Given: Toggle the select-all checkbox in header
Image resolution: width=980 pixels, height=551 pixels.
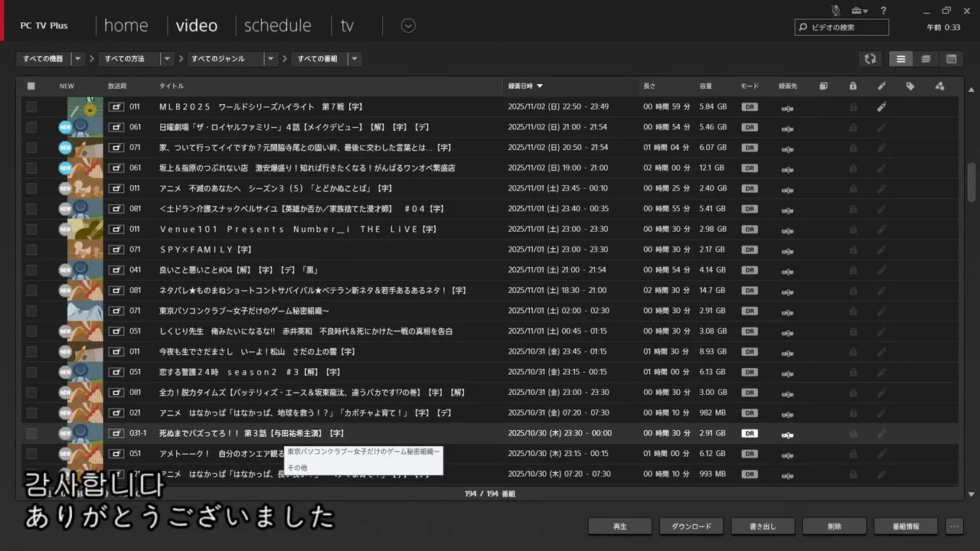Looking at the screenshot, I should tap(31, 86).
